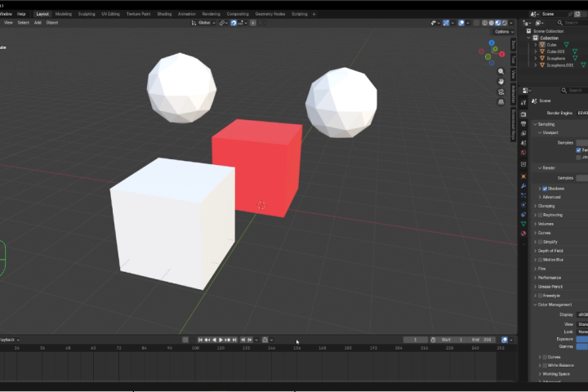Jump to the timeline end frame

[234, 340]
